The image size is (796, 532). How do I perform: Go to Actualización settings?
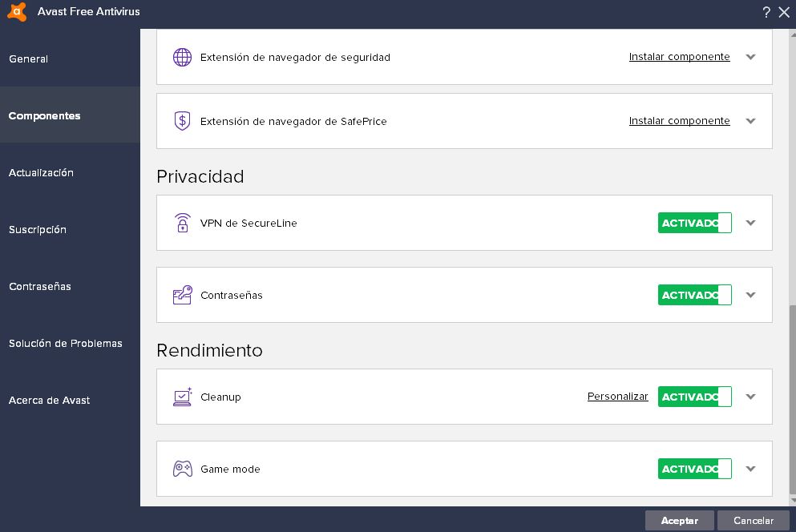tap(70, 172)
